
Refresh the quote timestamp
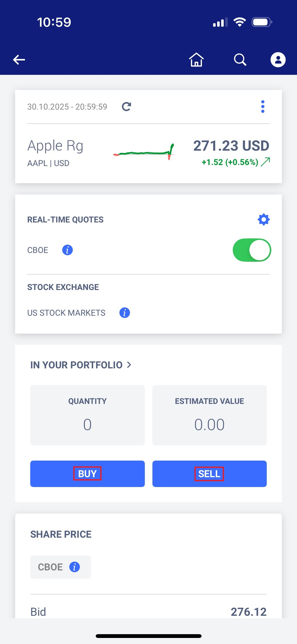[126, 107]
